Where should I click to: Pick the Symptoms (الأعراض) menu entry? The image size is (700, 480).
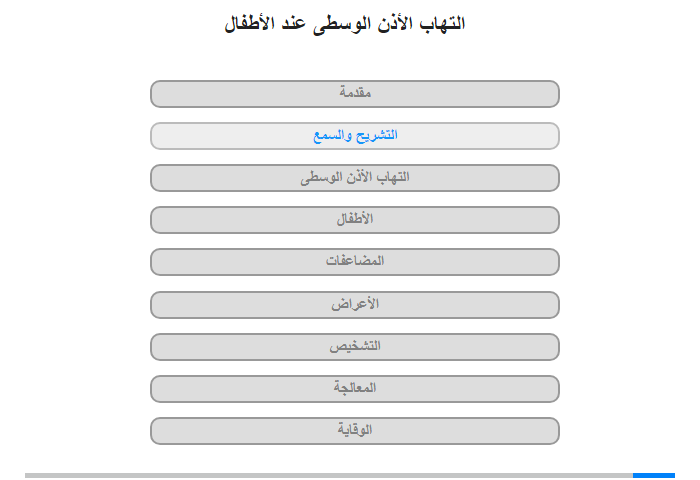click(x=355, y=305)
